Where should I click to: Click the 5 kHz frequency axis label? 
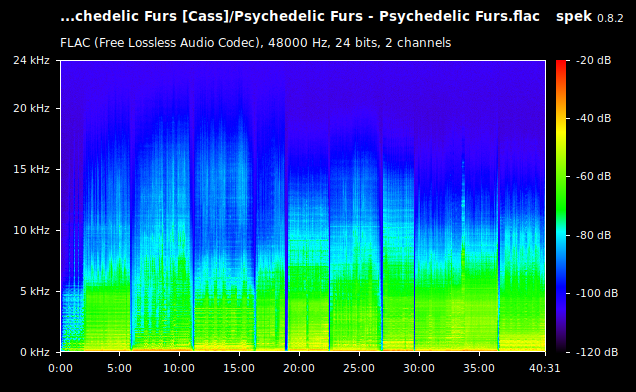[x=35, y=291]
